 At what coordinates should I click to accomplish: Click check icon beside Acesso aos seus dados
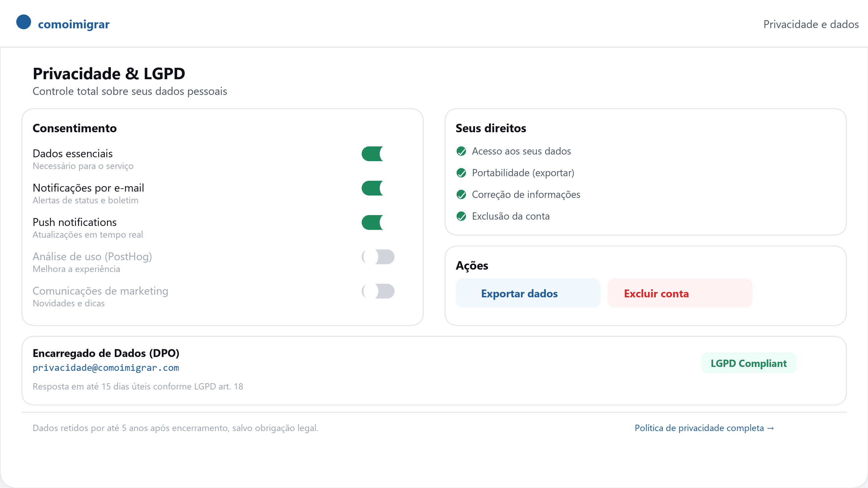(x=461, y=151)
